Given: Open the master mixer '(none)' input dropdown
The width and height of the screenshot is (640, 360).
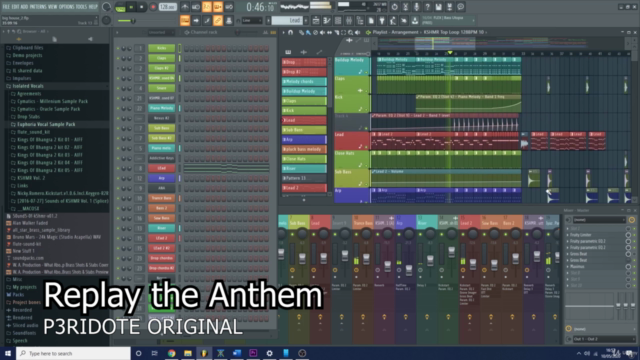Looking at the screenshot, I should tap(598, 220).
